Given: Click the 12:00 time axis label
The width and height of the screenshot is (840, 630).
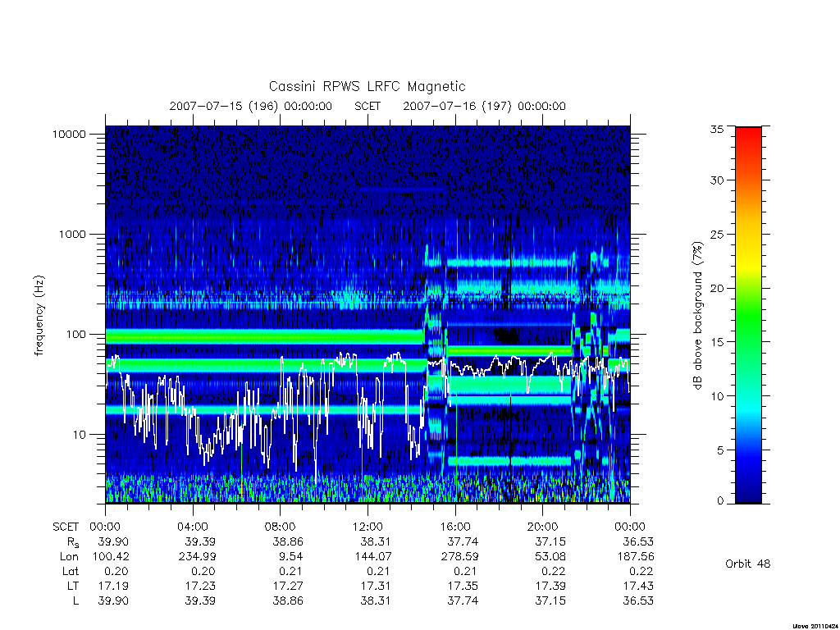Looking at the screenshot, I should coord(367,527).
